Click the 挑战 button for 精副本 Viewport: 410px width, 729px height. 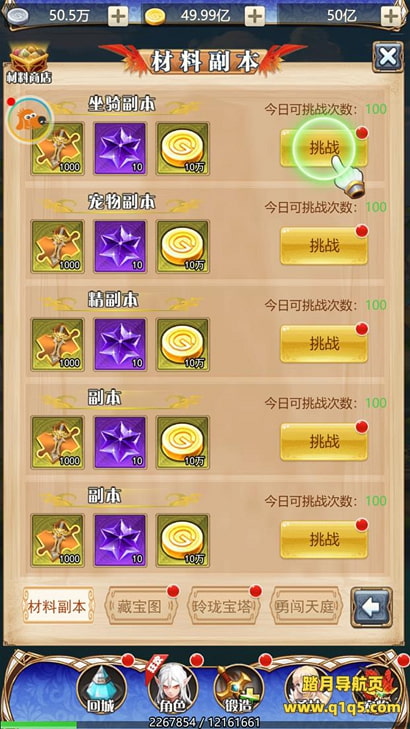click(324, 344)
